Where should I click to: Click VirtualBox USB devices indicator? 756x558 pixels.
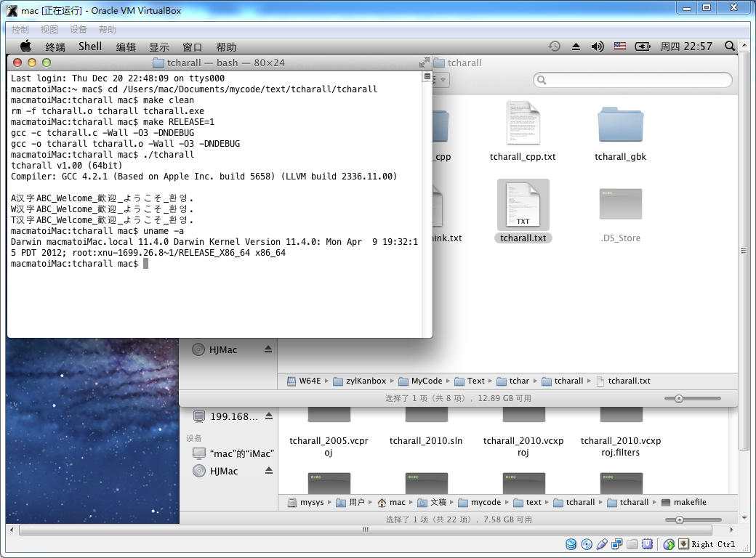tap(602, 544)
